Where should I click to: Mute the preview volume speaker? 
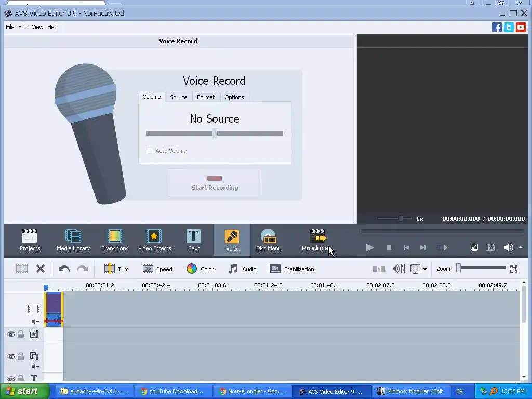(508, 247)
